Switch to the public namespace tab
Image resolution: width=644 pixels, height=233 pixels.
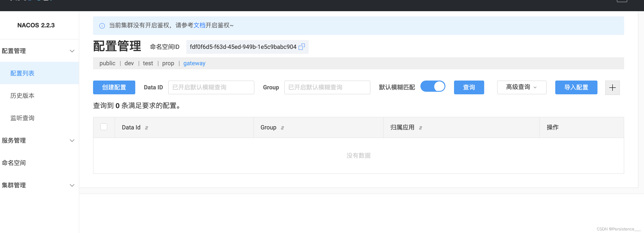107,63
